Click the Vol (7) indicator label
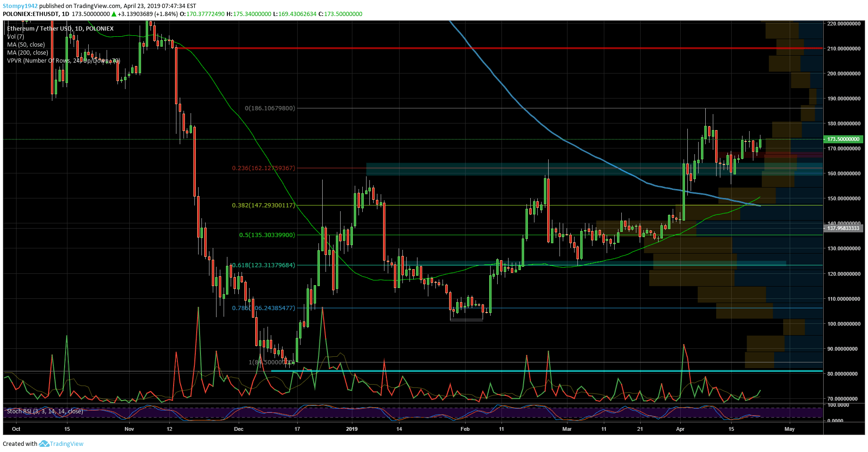This screenshot has width=868, height=452. [x=16, y=37]
